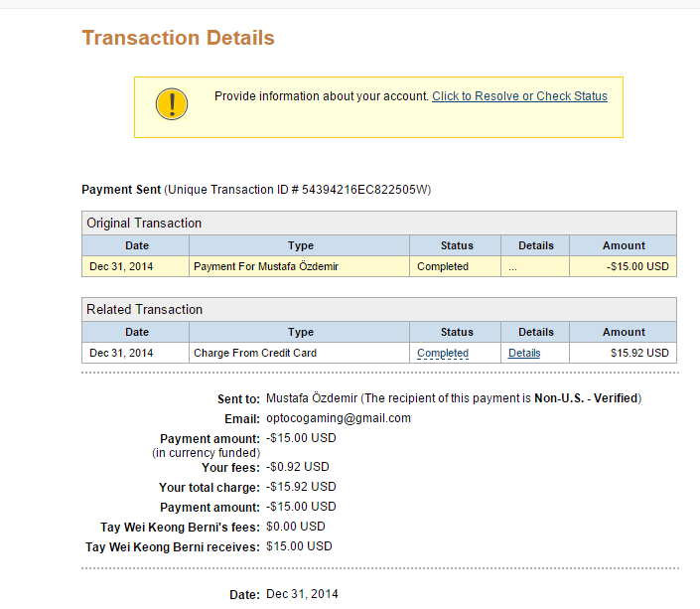Screen dimensions: 700x609
Task: Click the Original Transaction table header
Action: coord(379,223)
